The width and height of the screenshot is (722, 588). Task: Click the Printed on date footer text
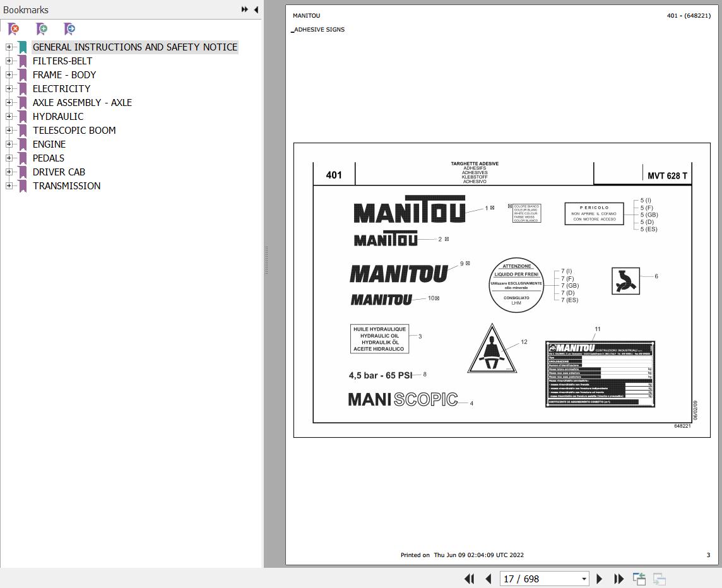[x=462, y=555]
